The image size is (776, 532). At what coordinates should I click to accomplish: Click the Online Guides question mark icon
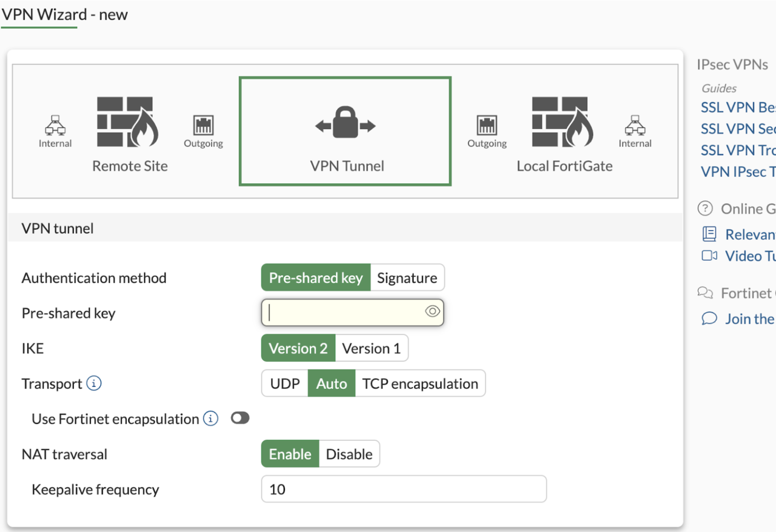[x=706, y=209]
